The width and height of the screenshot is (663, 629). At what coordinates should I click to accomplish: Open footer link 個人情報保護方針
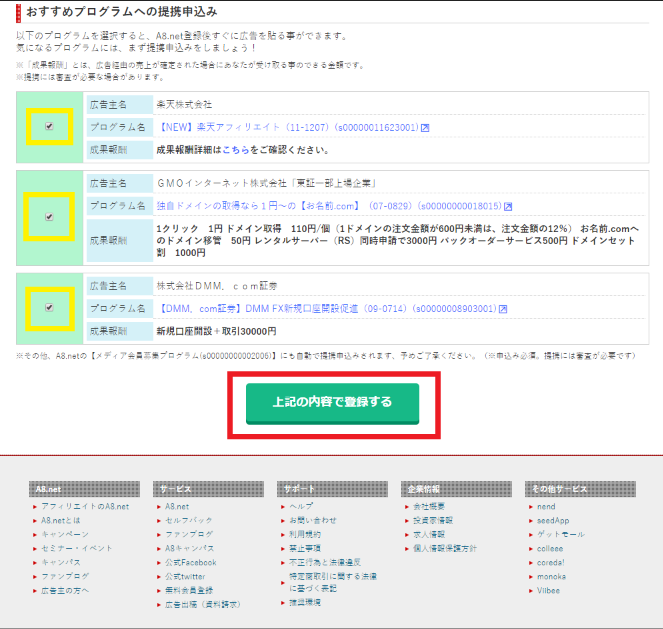[x=445, y=548]
